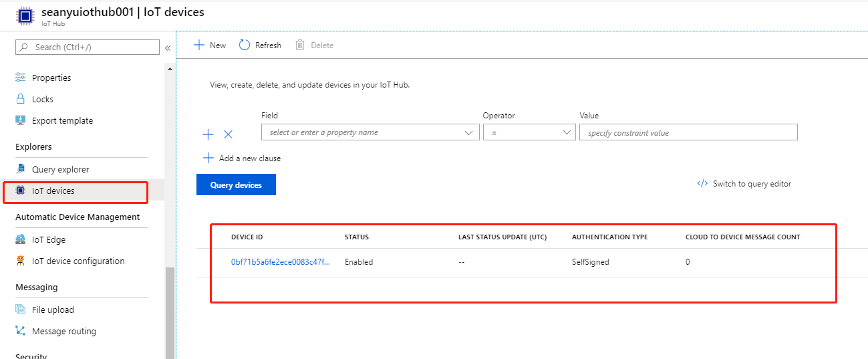Sort by STATUS column header
Image resolution: width=868 pixels, height=359 pixels.
coord(357,237)
